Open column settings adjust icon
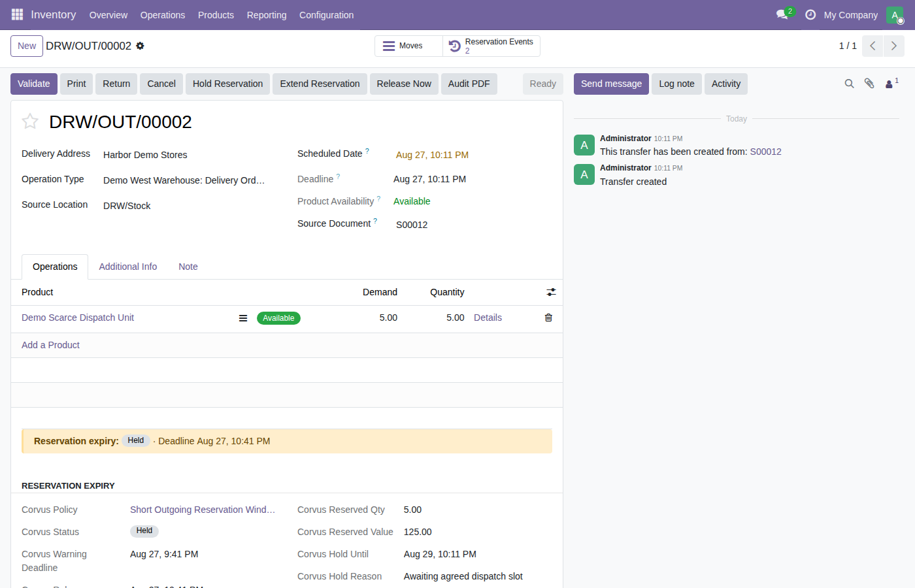Image resolution: width=915 pixels, height=588 pixels. 552,292
